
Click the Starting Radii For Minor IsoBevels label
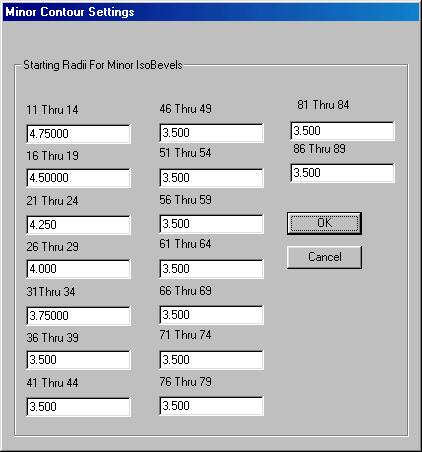click(103, 65)
